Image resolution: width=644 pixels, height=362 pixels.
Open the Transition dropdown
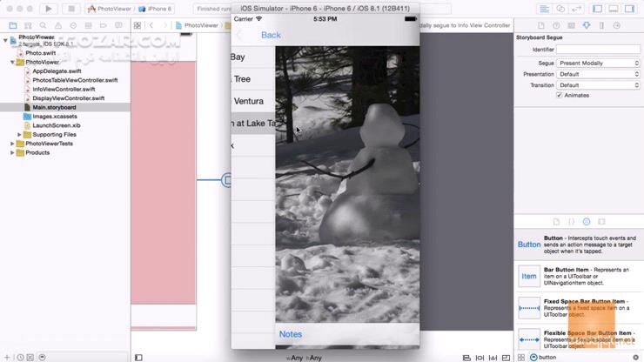[x=598, y=85]
